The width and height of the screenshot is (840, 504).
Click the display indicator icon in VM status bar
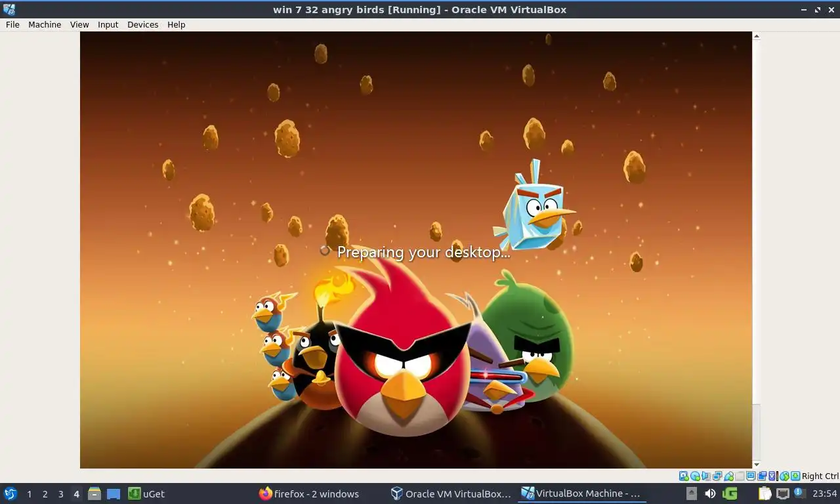(x=751, y=476)
